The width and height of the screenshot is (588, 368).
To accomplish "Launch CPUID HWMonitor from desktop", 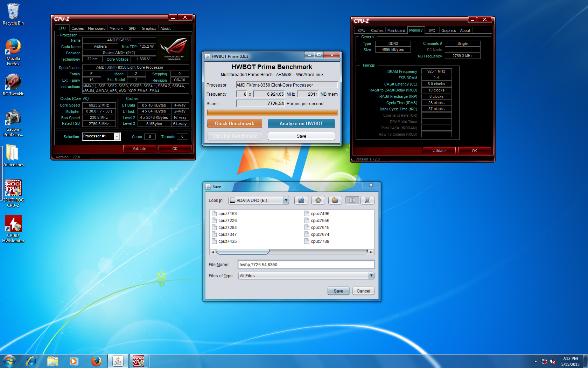I will point(13,229).
